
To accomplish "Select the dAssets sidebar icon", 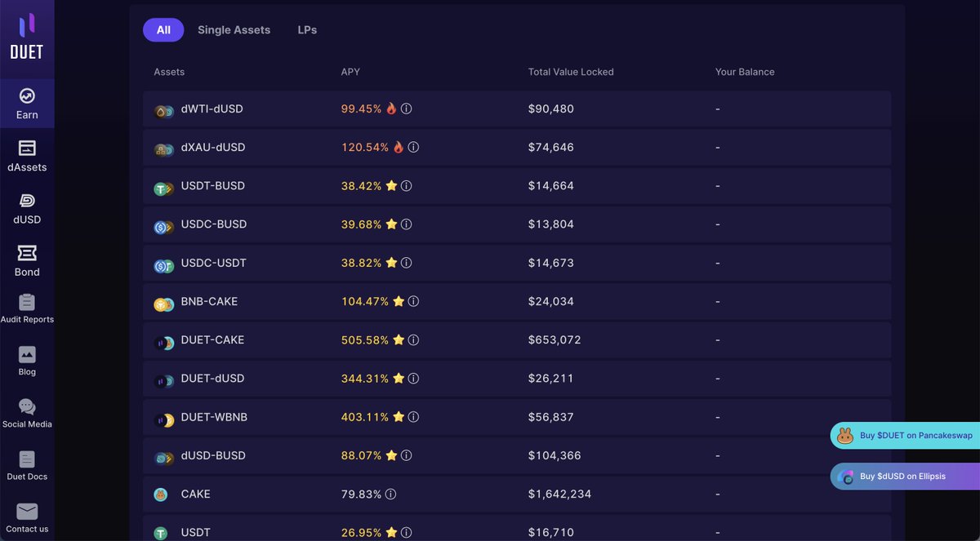I will (x=27, y=155).
